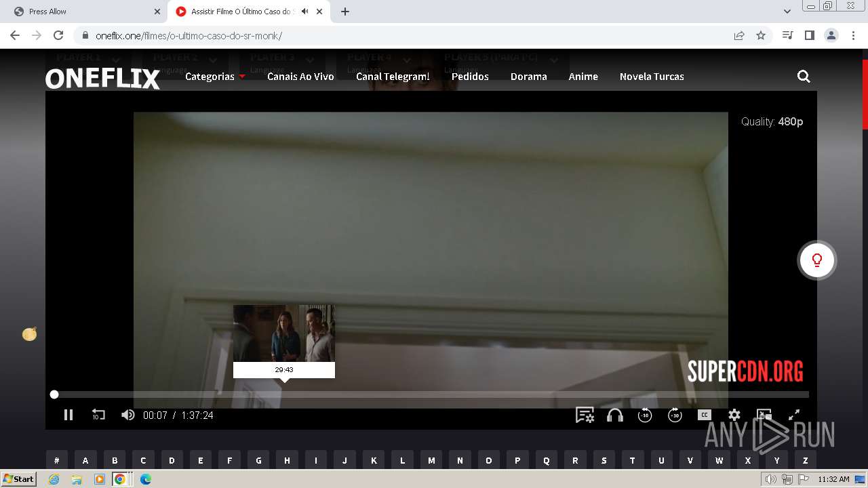The height and width of the screenshot is (488, 868).
Task: Open the Canal Telegram! menu link
Action: [x=393, y=77]
